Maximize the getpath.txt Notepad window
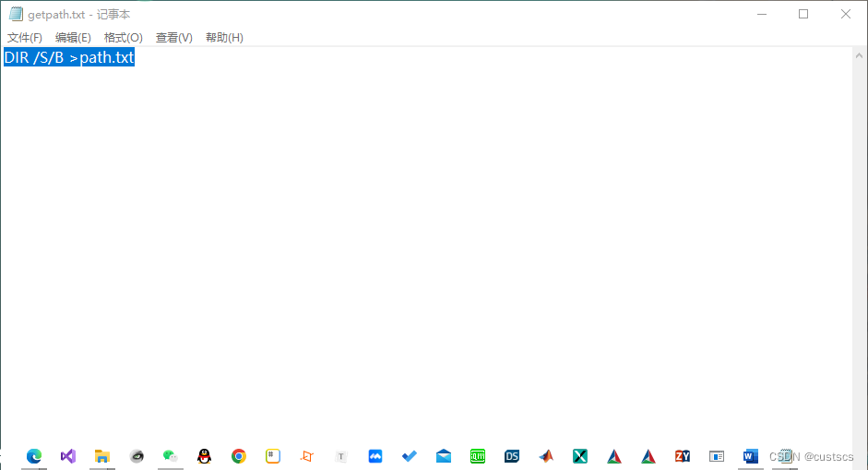This screenshot has width=868, height=470. click(803, 14)
